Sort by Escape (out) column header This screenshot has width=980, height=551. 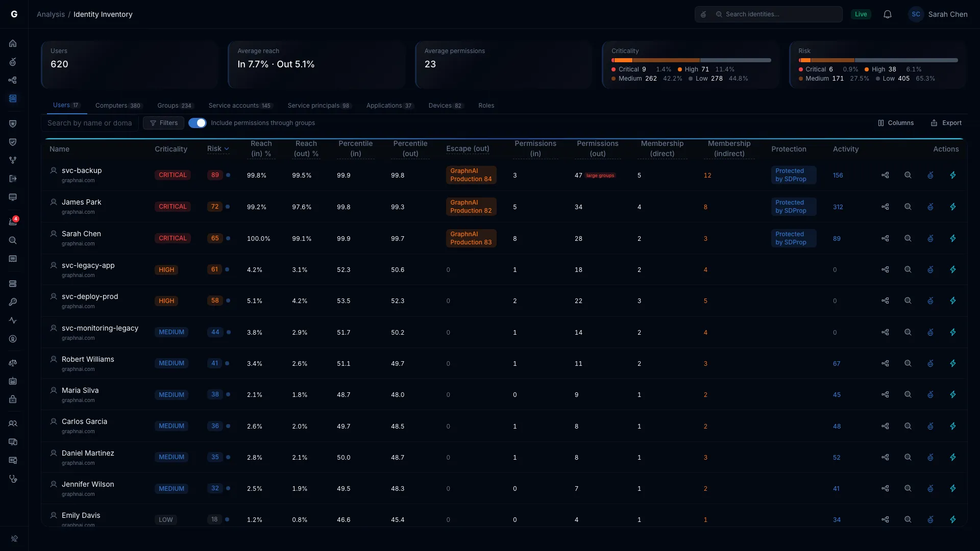[468, 149]
